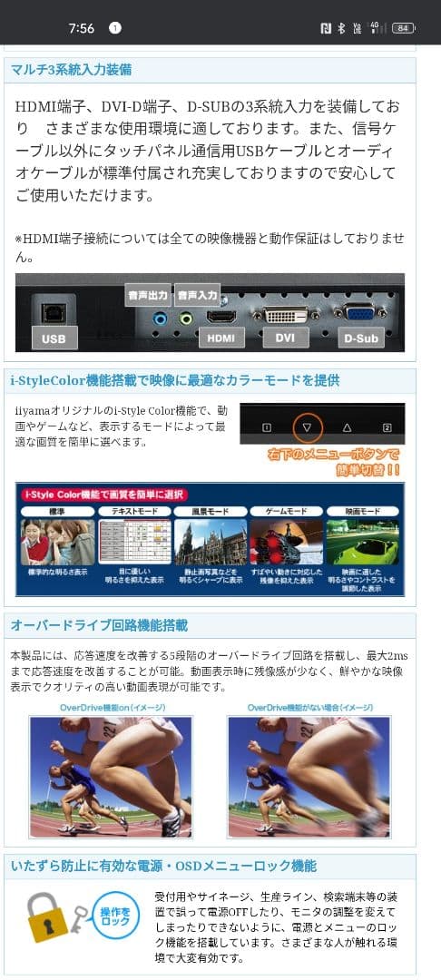Image resolution: width=441 pixels, height=980 pixels.
Task: Tap the circled down-triangle monitor button
Action: click(x=307, y=427)
